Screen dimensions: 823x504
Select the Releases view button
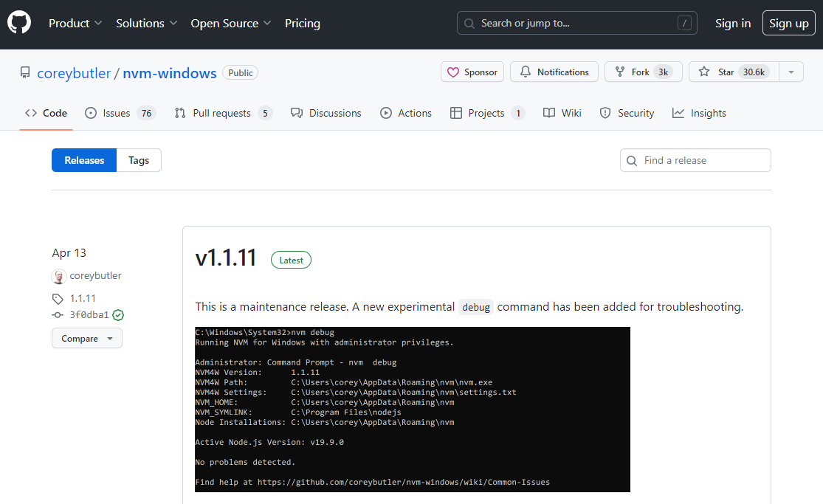[x=84, y=160]
